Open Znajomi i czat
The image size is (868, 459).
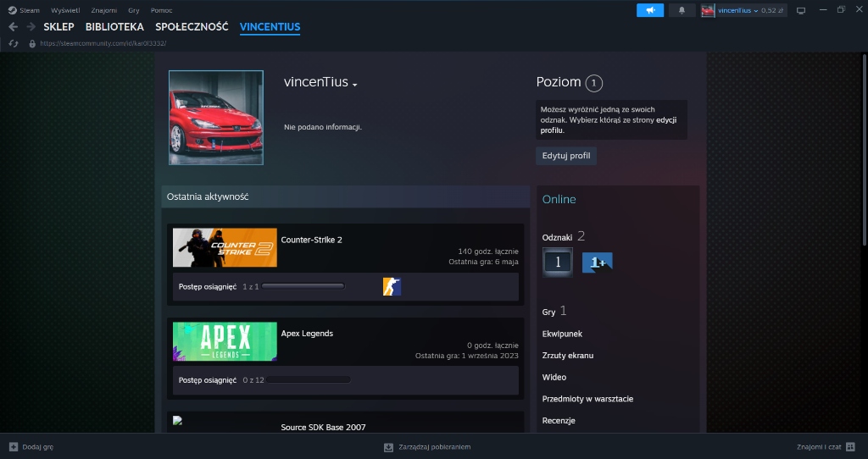pyautogui.click(x=819, y=447)
